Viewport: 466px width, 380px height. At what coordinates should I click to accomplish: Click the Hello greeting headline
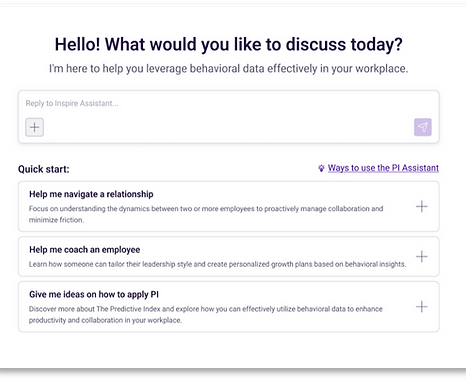[x=229, y=44]
